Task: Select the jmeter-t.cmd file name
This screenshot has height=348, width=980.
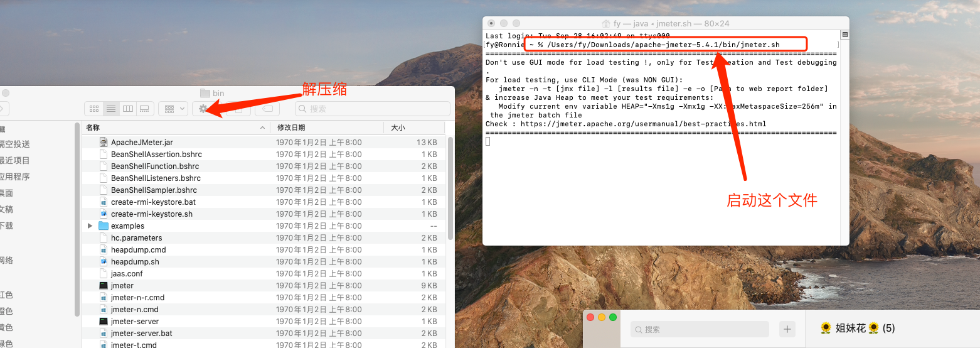Action: [x=134, y=344]
